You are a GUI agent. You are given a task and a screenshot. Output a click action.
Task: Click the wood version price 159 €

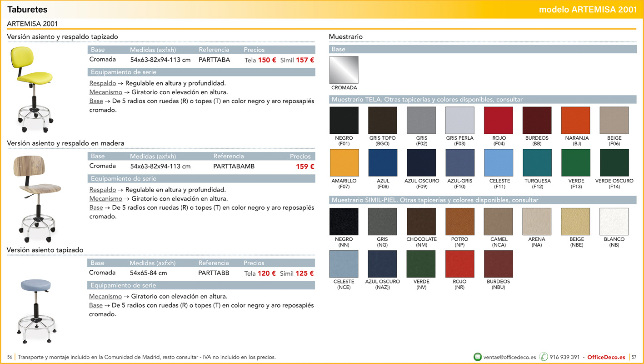(305, 167)
